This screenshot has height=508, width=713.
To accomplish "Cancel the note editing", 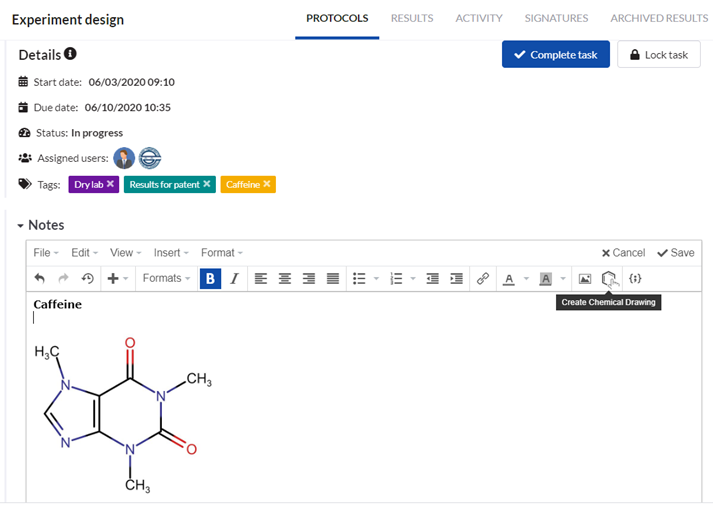I will click(623, 253).
